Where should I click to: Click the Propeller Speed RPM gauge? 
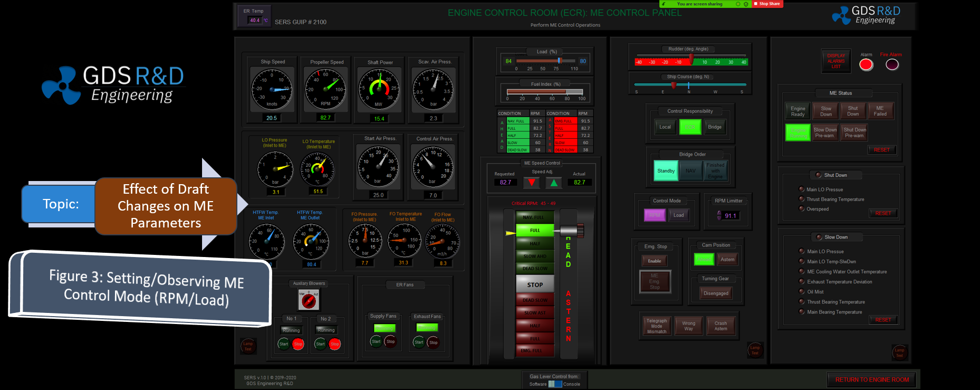click(x=325, y=89)
